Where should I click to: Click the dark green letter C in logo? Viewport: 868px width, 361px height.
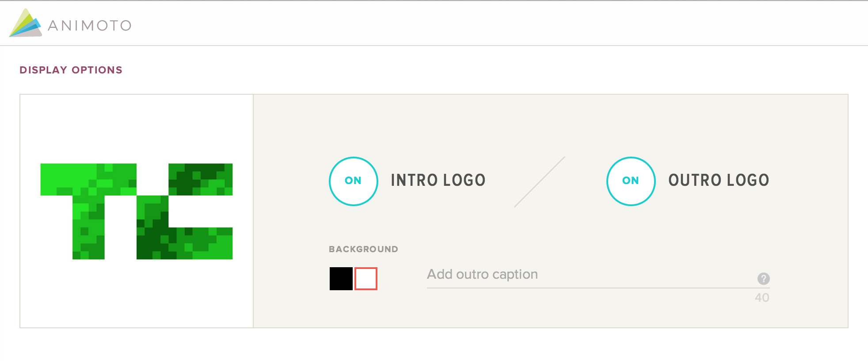click(x=186, y=212)
